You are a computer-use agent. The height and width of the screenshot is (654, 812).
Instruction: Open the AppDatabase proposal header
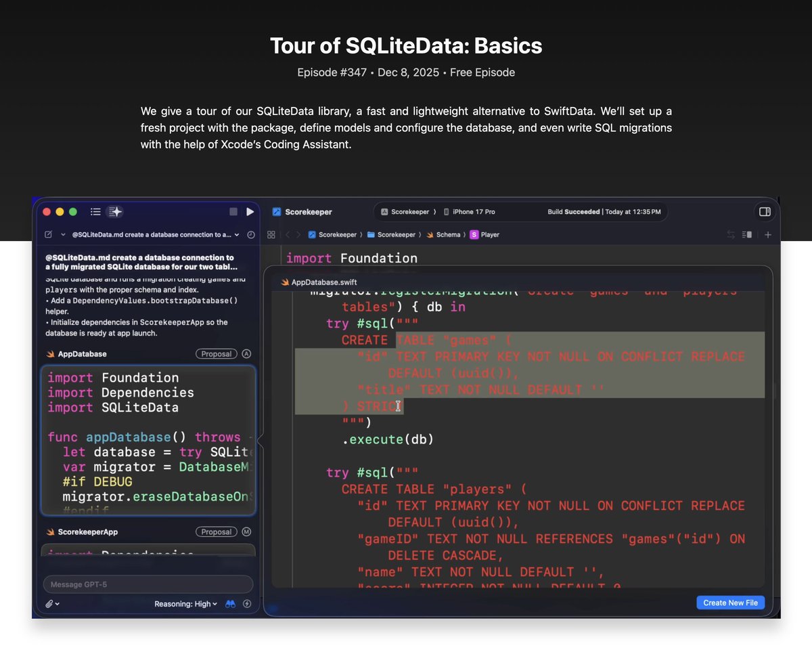76,354
